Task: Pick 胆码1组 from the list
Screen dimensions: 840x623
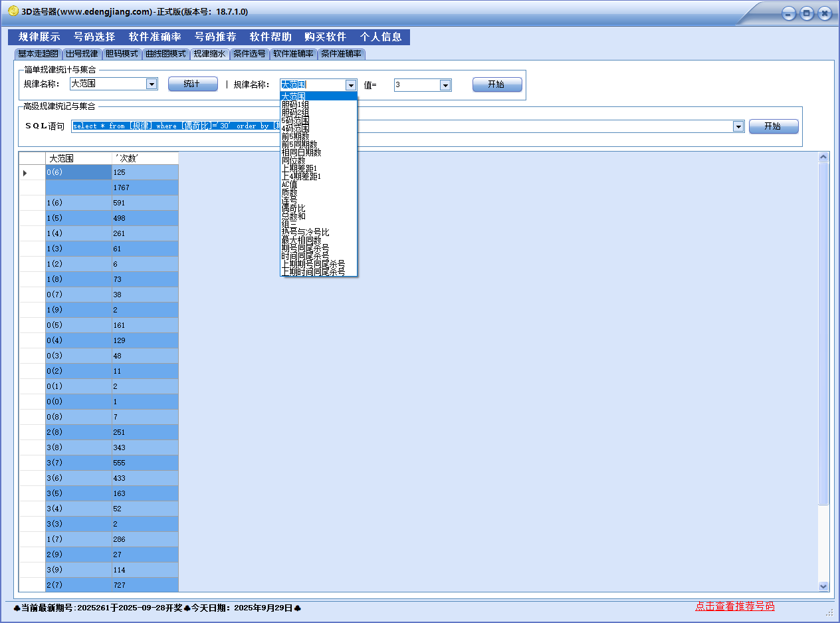Action: coord(295,104)
